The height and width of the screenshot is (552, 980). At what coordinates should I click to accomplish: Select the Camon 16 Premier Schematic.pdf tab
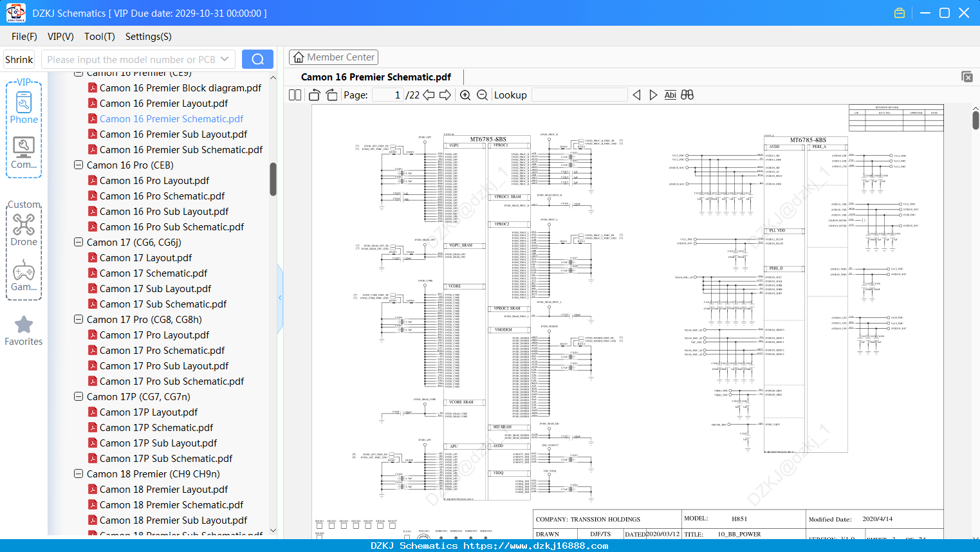click(x=376, y=77)
